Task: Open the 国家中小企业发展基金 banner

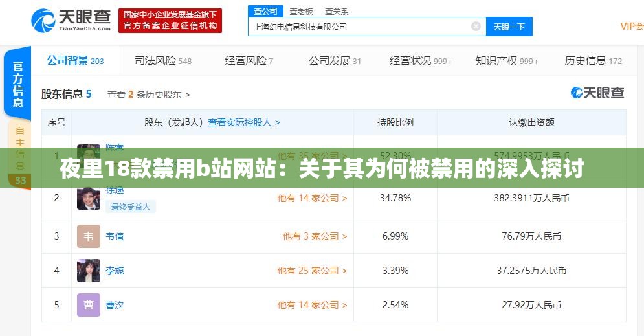Action: (x=170, y=21)
